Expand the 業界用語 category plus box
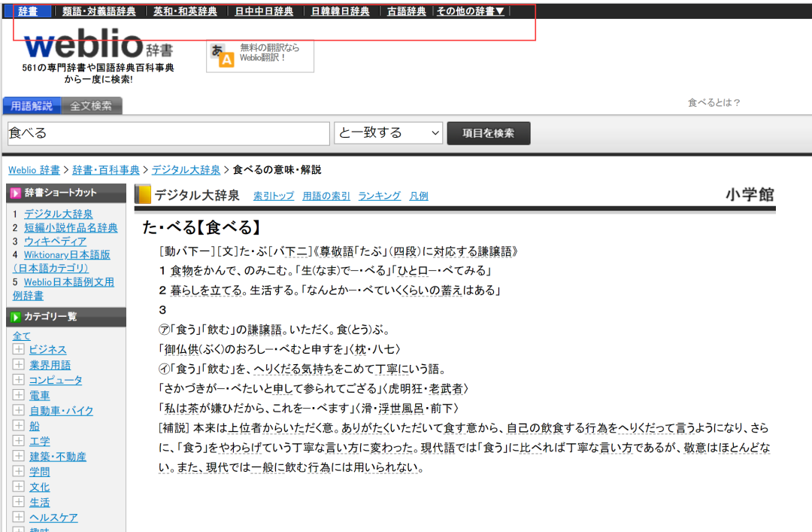 [19, 364]
